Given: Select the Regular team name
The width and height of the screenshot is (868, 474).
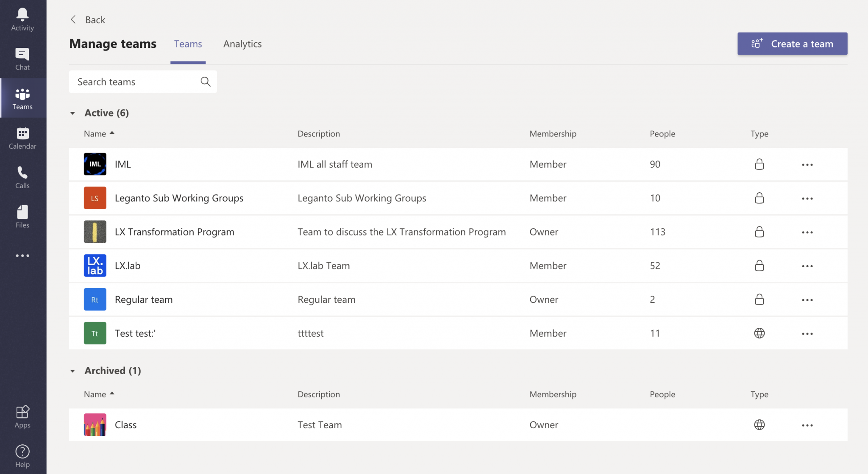Looking at the screenshot, I should [144, 299].
